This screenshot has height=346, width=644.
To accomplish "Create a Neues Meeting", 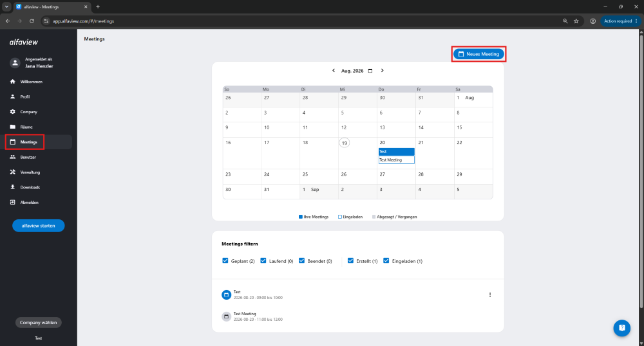I will pos(478,54).
